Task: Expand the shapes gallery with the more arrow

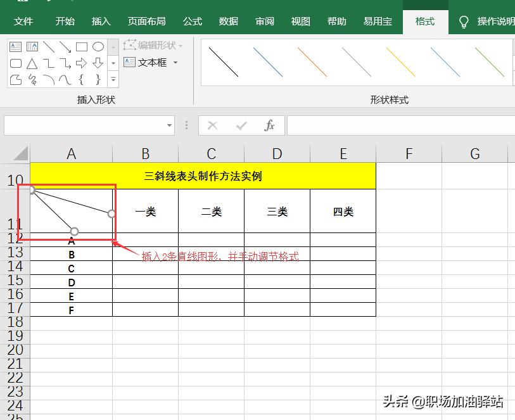Action: (x=113, y=80)
